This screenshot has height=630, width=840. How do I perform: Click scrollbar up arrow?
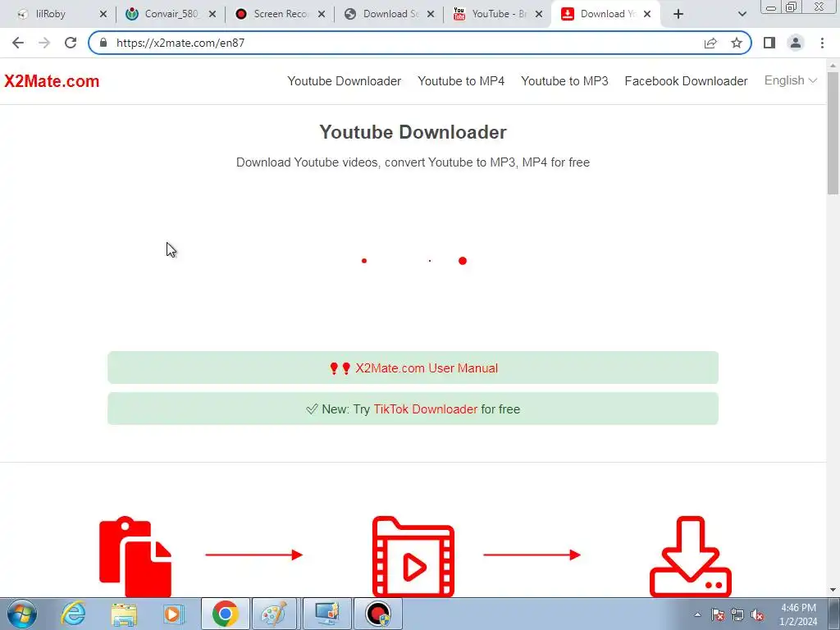(833, 65)
